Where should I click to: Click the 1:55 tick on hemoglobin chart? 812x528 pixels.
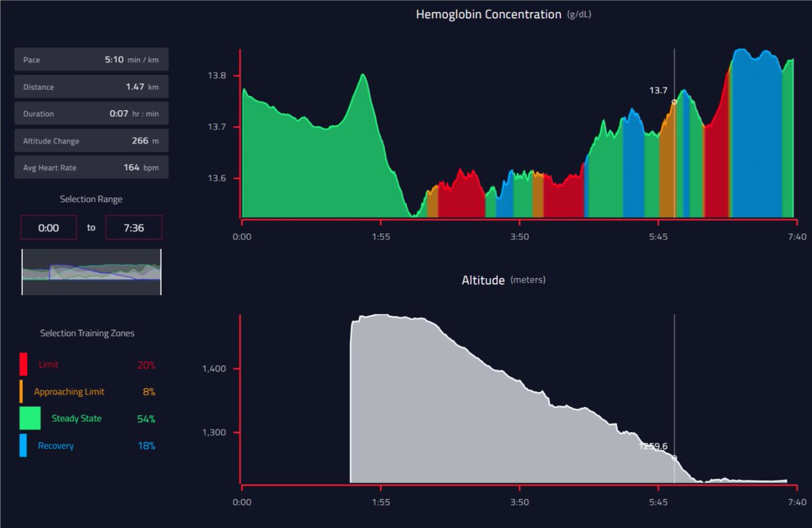point(380,237)
